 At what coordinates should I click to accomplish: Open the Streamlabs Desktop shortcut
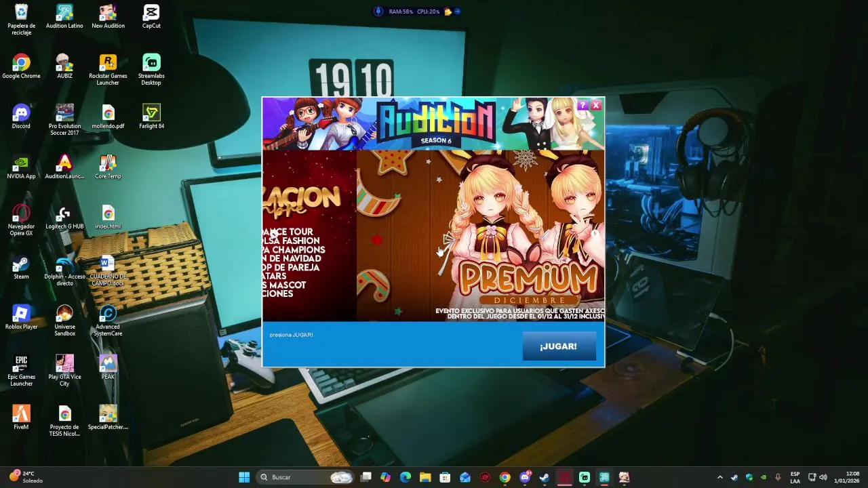[151, 70]
